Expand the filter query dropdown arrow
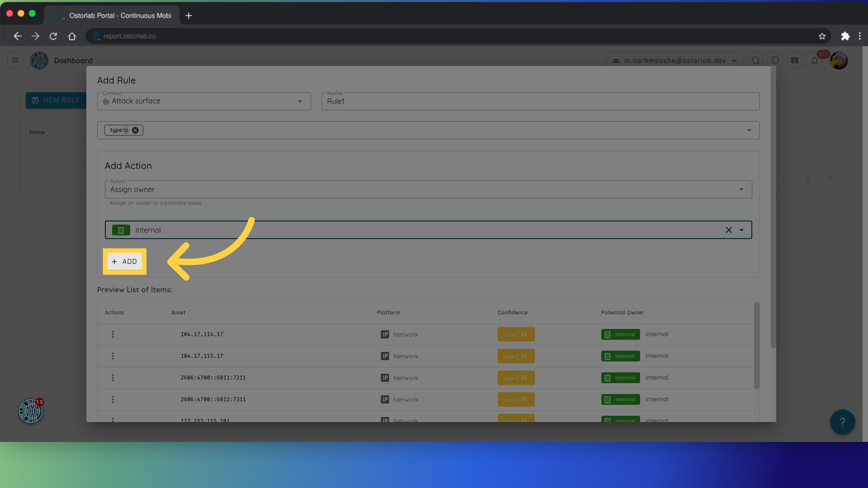 pyautogui.click(x=749, y=130)
